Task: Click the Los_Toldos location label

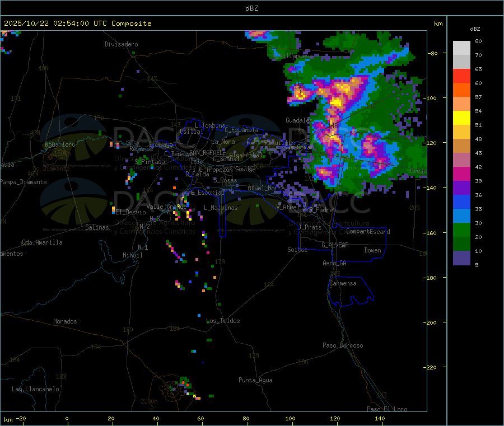Action: tap(223, 321)
